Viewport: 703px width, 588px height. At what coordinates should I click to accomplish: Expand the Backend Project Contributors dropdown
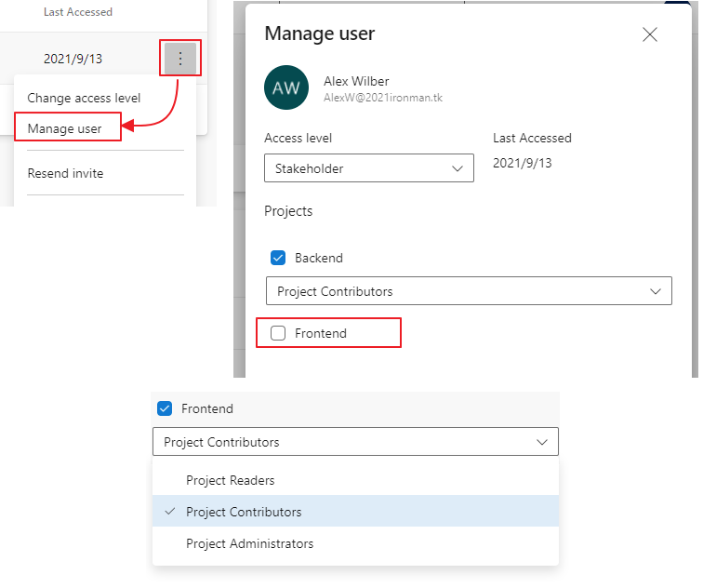click(x=469, y=291)
